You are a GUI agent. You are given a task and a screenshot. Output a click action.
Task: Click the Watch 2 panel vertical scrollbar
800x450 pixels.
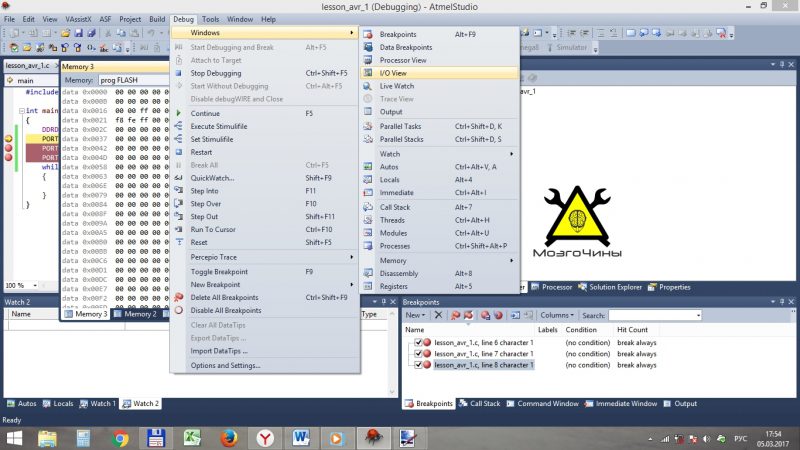pyautogui.click(x=392, y=352)
